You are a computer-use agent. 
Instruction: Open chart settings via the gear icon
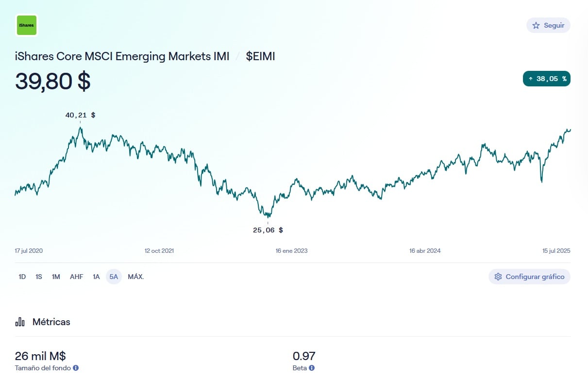click(498, 277)
